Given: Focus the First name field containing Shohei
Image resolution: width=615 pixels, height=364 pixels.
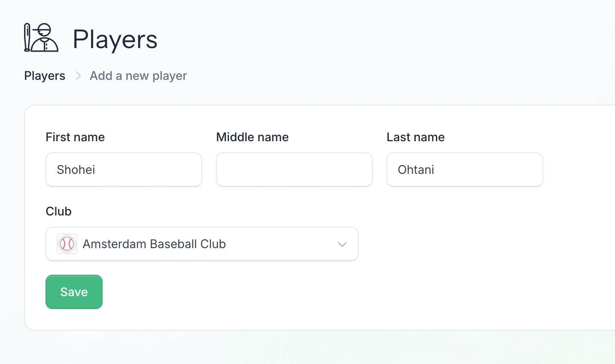Looking at the screenshot, I should 124,170.
